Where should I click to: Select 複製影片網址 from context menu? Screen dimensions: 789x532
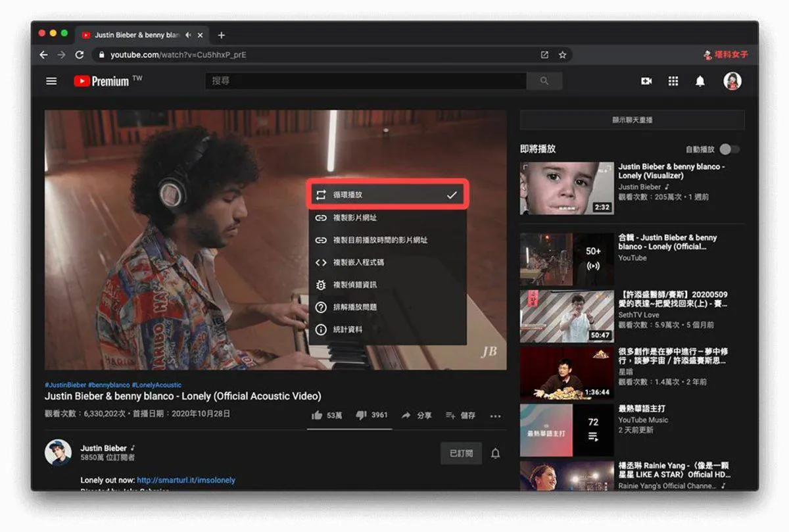point(387,218)
